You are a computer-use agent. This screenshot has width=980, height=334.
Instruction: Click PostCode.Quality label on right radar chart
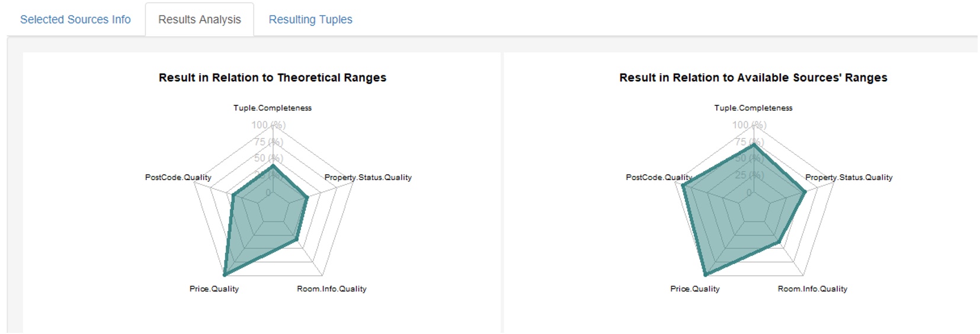(659, 177)
